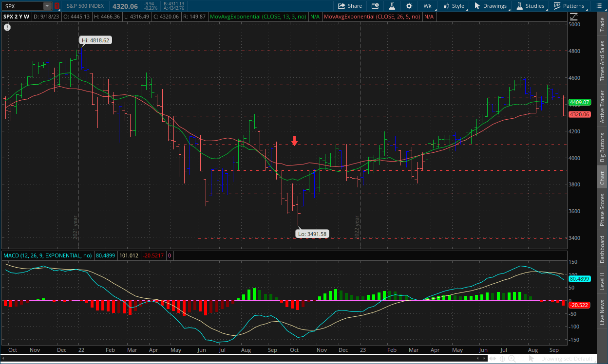Click the MACD 80.4899 axis value label
This screenshot has height=364, width=608.
coord(580,279)
